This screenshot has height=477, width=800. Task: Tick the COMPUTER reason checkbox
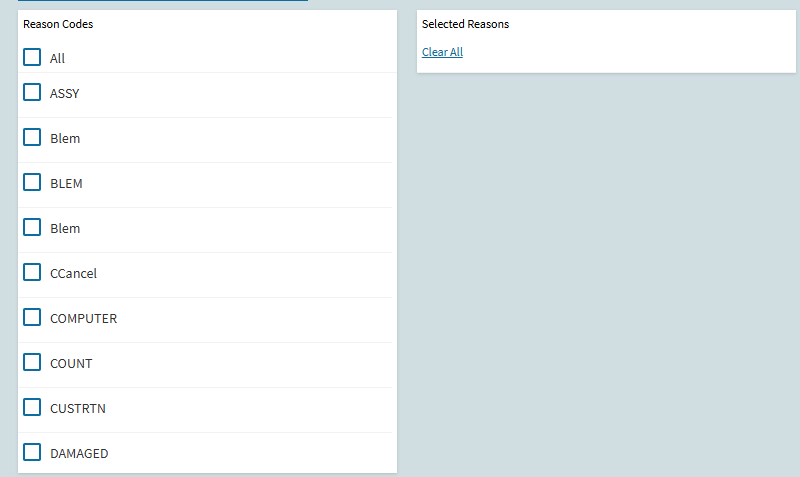(32, 317)
